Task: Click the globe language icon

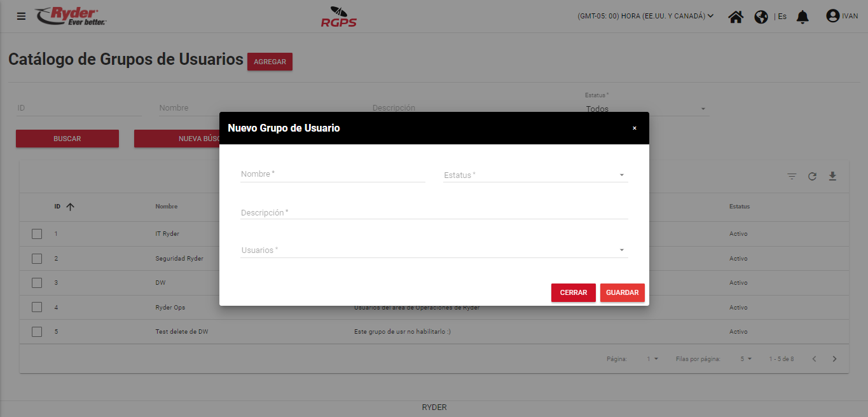Action: tap(761, 17)
